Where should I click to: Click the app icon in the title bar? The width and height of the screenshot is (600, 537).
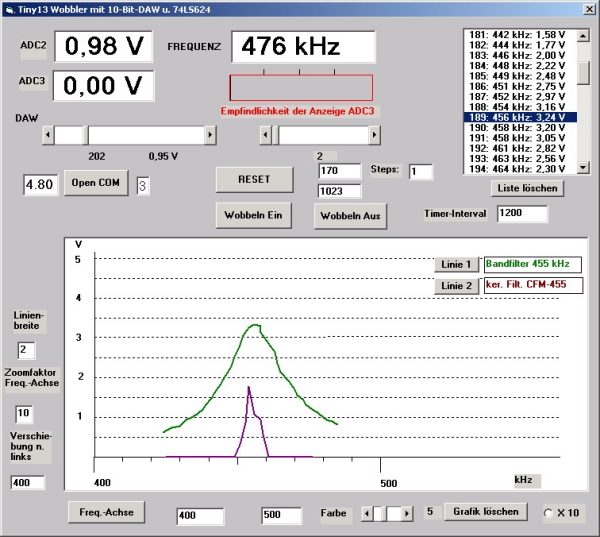pos(9,9)
